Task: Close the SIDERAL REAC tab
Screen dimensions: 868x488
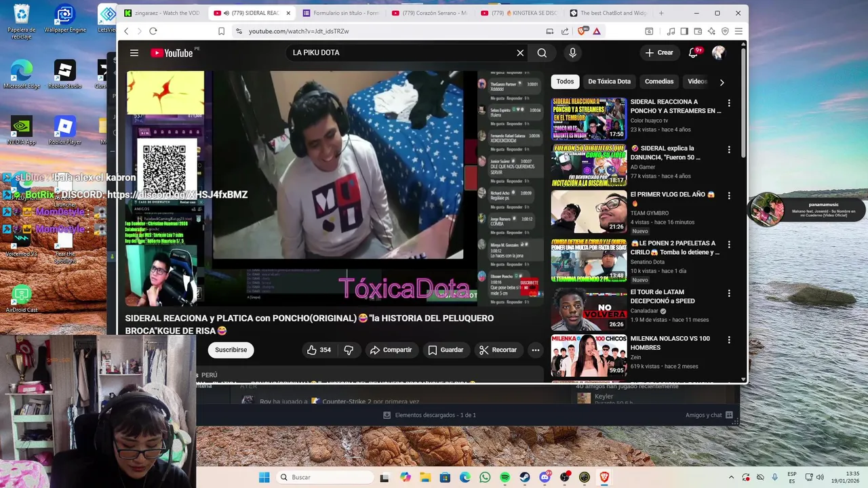Action: 288,13
